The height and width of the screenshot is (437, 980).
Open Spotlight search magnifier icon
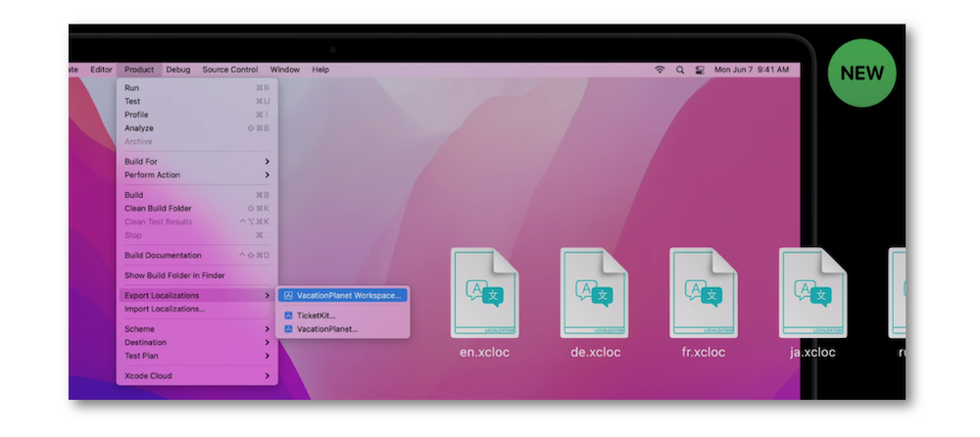680,70
